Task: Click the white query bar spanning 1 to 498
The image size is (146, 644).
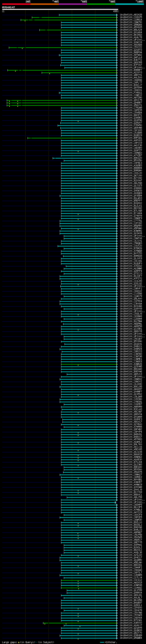Action: tap(60, 10)
